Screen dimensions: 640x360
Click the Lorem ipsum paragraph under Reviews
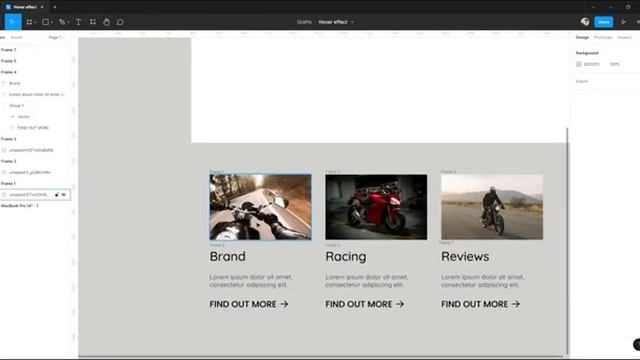[x=482, y=281]
